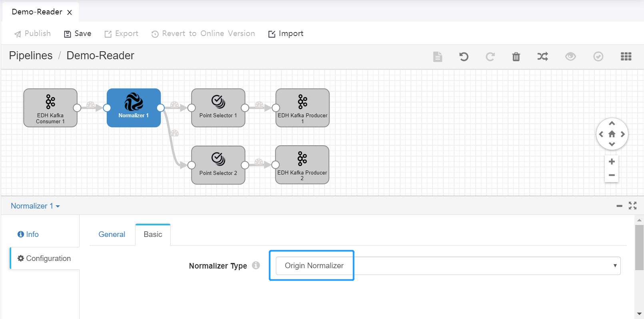Click the Import button
This screenshot has width=644, height=319.
(x=286, y=34)
